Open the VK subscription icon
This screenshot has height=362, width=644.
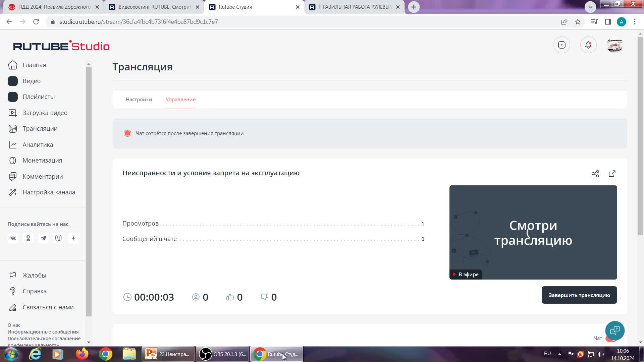(x=13, y=238)
